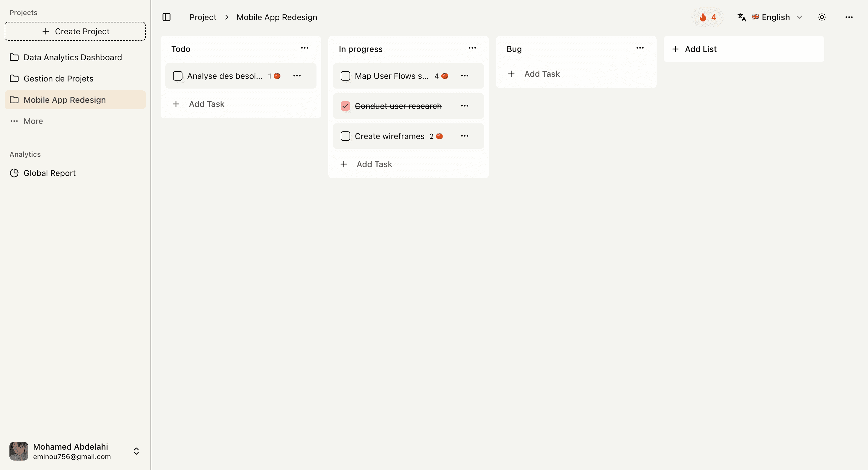Expand the Mohamed Abdelahi account switcher
Viewport: 868px width, 470px height.
(136, 451)
